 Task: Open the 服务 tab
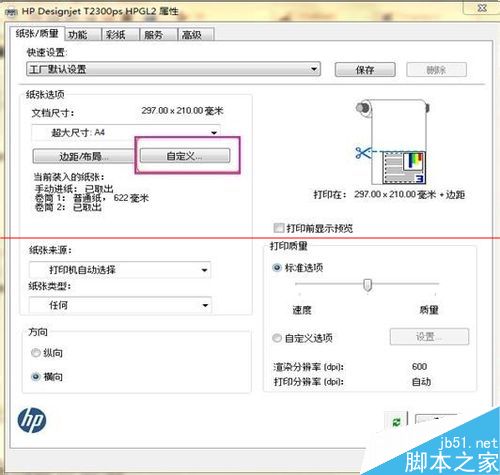point(158,35)
